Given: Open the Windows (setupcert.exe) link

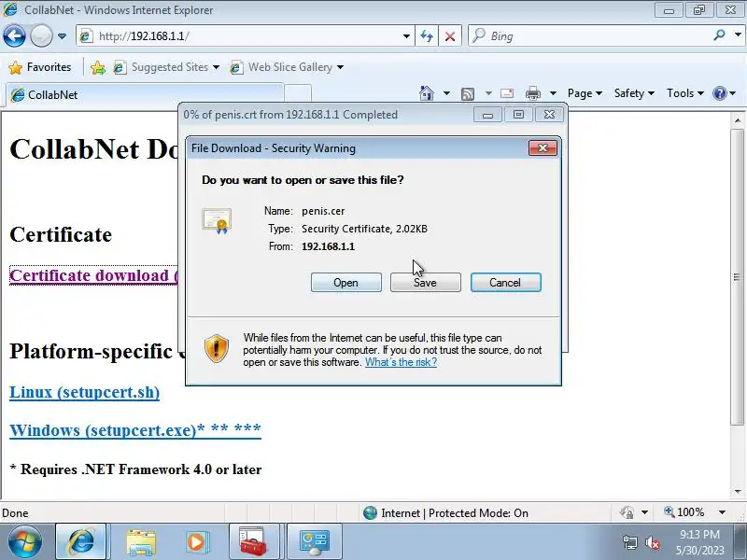Looking at the screenshot, I should 135,430.
